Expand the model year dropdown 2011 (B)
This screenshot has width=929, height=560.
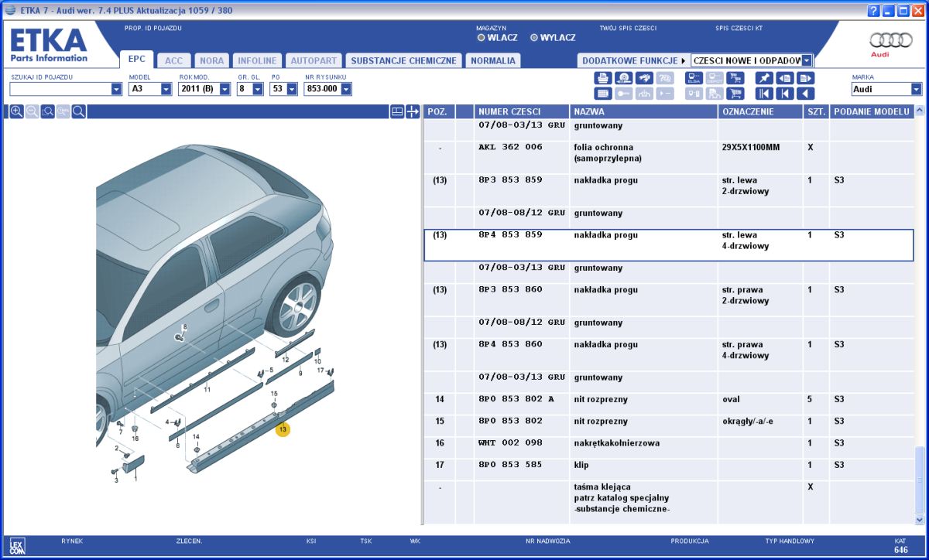click(x=225, y=89)
